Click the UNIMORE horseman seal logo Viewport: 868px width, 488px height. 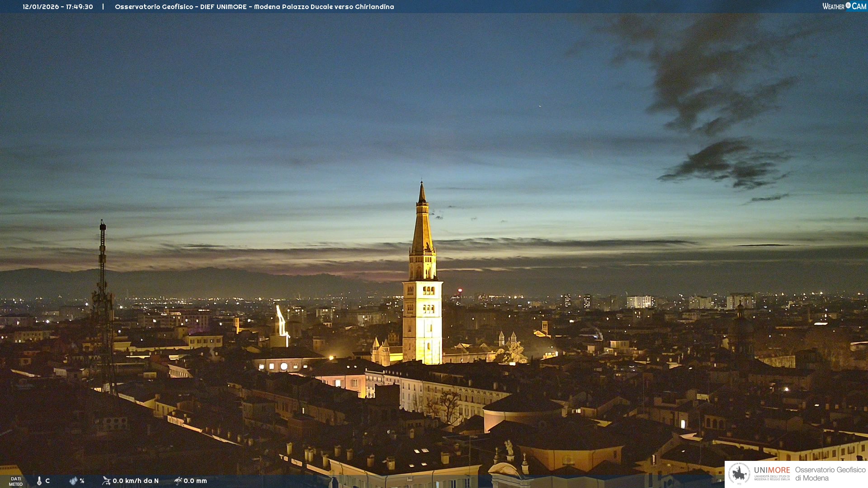(739, 473)
